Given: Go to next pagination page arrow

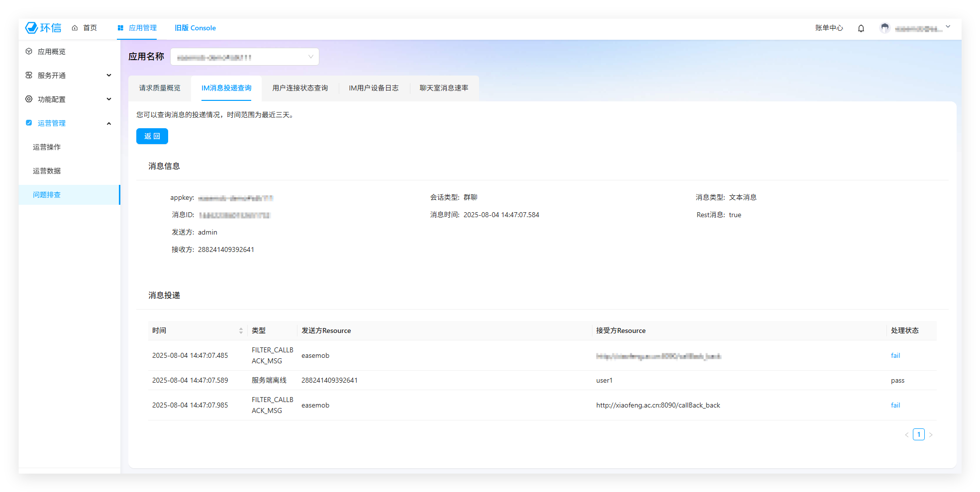Looking at the screenshot, I should pos(930,435).
